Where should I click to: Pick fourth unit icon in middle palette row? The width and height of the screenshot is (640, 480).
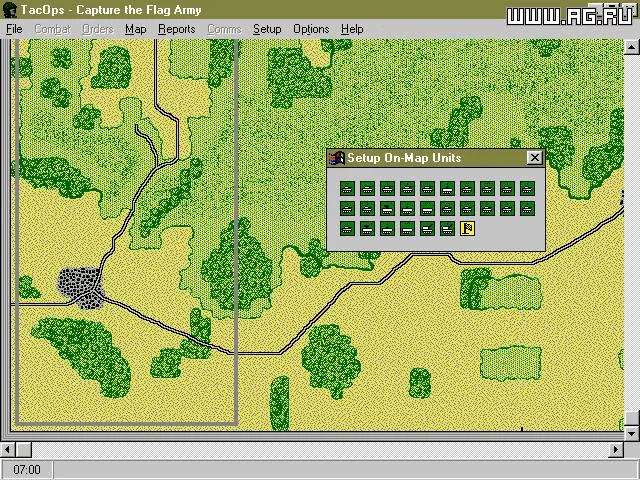coord(407,209)
